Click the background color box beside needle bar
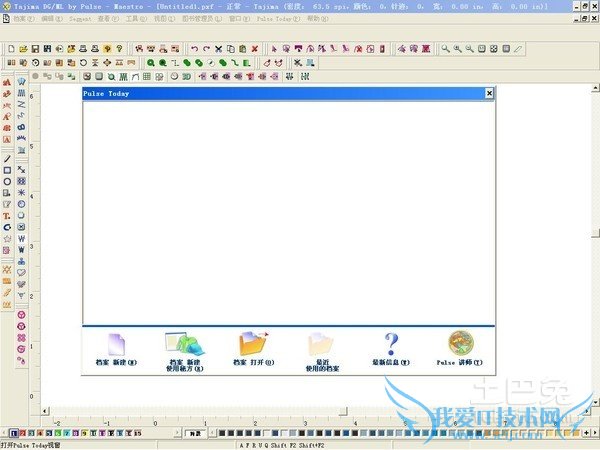Image resolution: width=600 pixels, height=450 pixels. (x=196, y=433)
